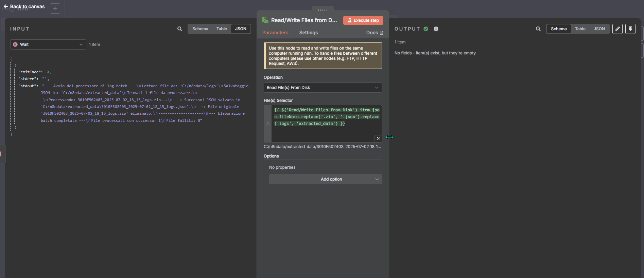Select JSON view in INPUT panel
Image resolution: width=644 pixels, height=278 pixels.
point(241,29)
